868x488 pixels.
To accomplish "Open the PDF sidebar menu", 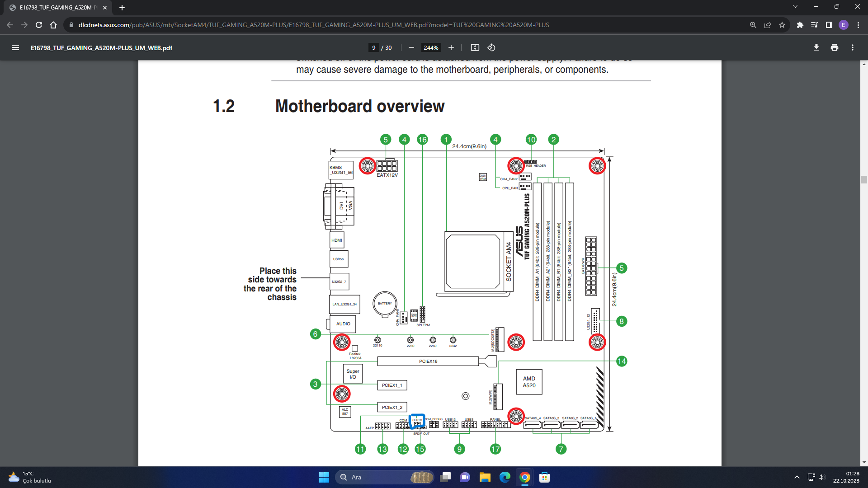I will click(15, 47).
